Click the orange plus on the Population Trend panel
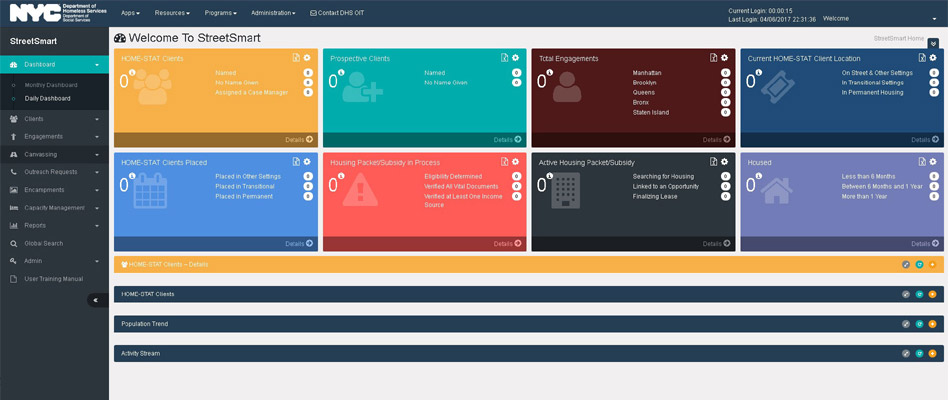The image size is (950, 400). (932, 324)
